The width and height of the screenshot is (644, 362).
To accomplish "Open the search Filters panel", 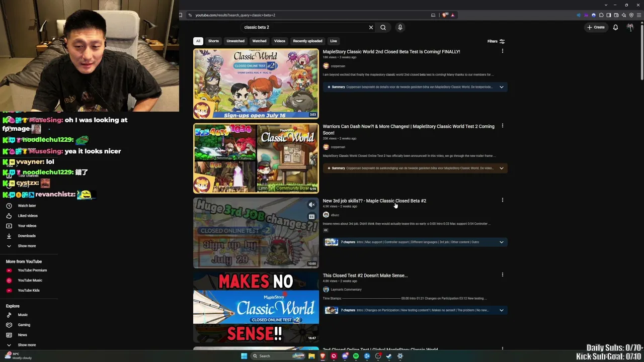I will click(x=496, y=41).
